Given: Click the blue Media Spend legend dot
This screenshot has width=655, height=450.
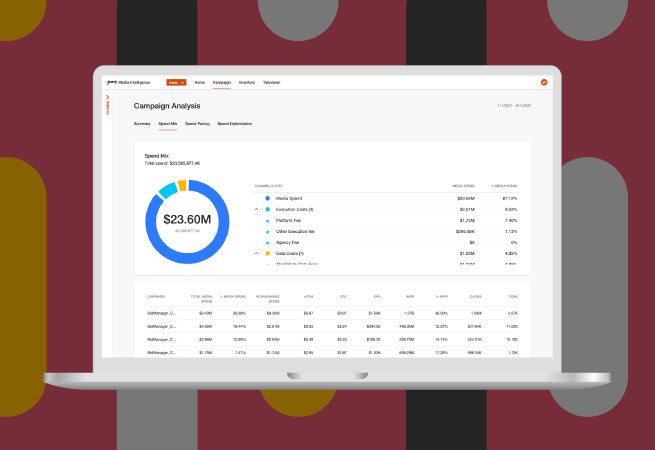Looking at the screenshot, I should click(x=268, y=198).
